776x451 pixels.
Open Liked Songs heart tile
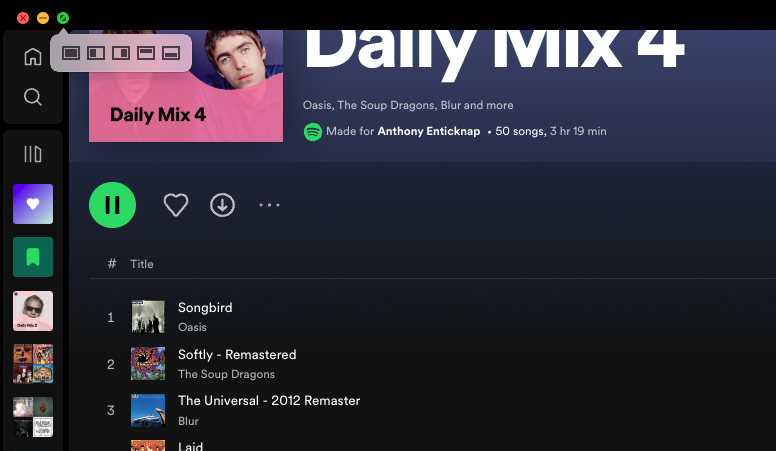pos(33,204)
